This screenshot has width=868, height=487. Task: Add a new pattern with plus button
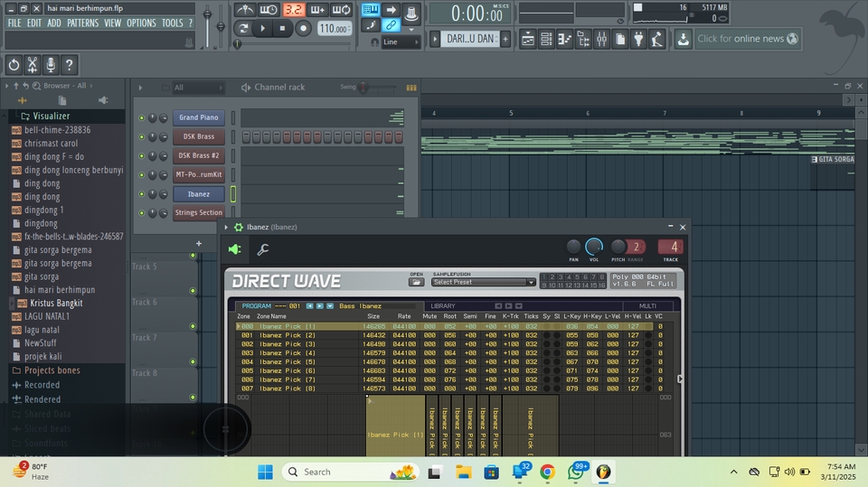[505, 39]
